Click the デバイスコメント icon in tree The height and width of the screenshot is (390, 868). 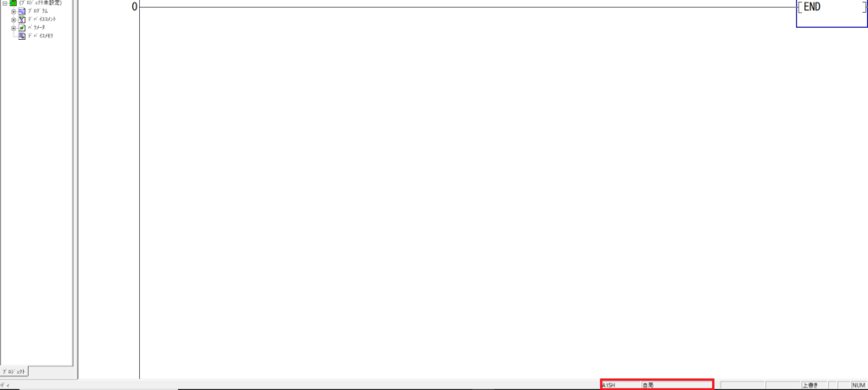click(21, 19)
